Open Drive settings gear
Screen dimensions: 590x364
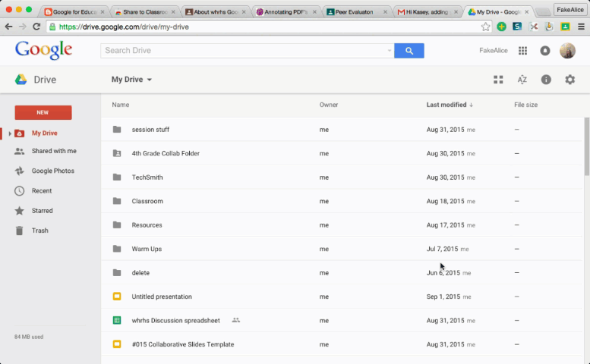coord(569,80)
